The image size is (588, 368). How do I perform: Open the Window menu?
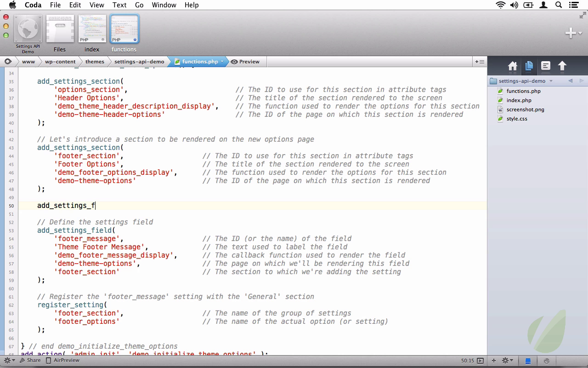[164, 5]
